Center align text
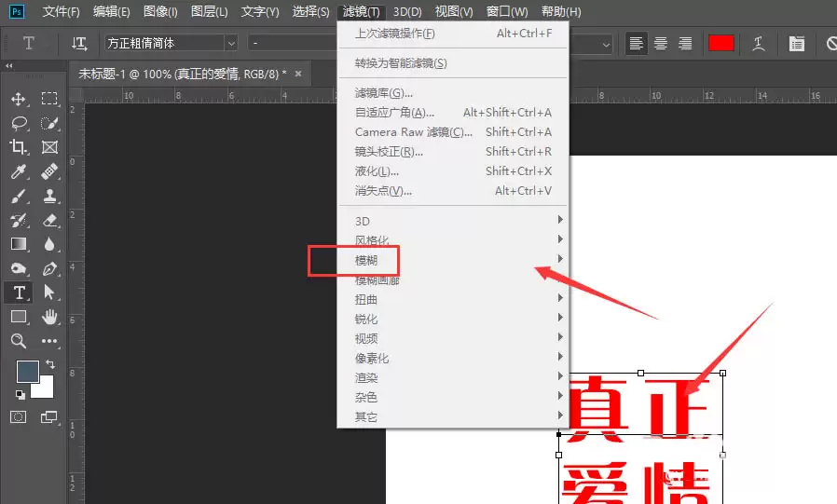This screenshot has height=504, width=837. [x=661, y=43]
